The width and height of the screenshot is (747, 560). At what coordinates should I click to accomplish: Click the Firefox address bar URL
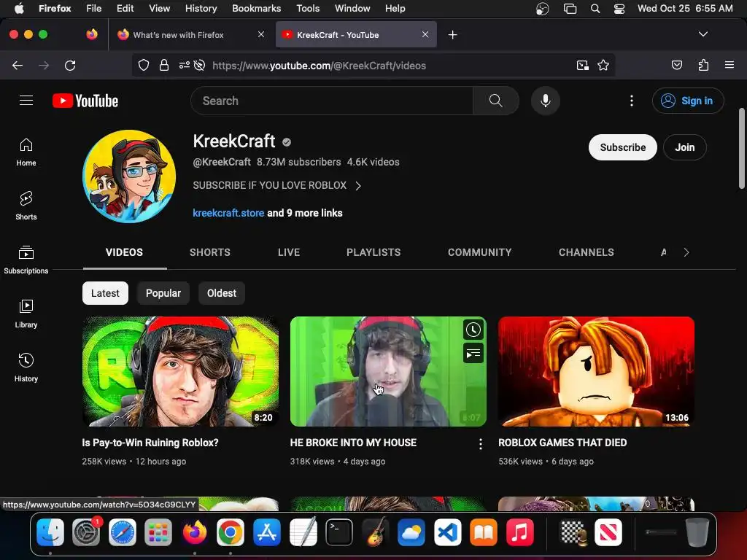click(x=319, y=65)
